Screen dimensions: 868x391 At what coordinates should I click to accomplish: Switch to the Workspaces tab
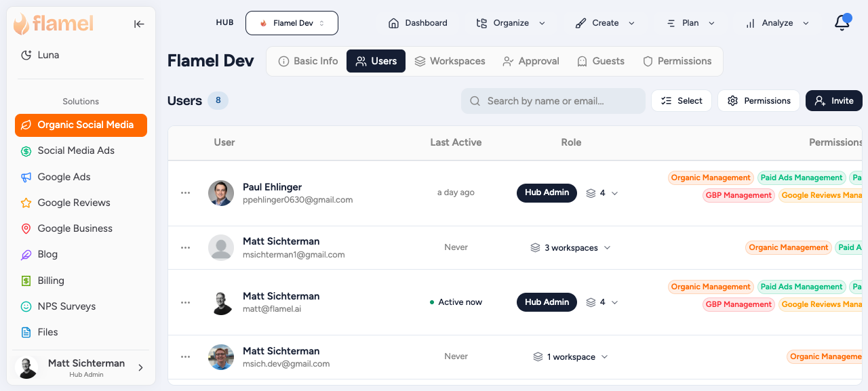coord(450,61)
